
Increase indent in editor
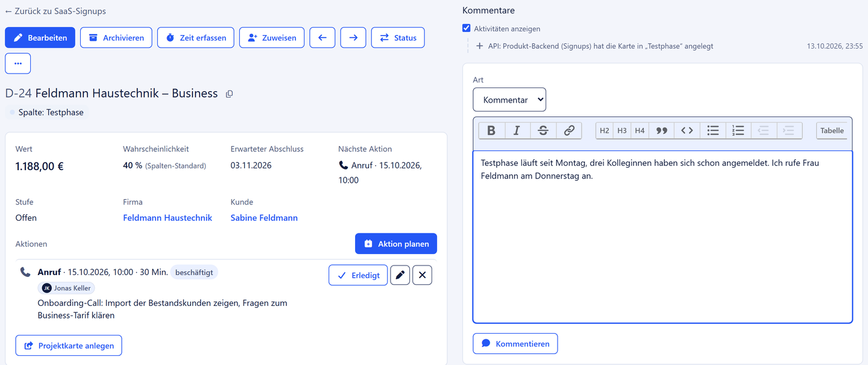789,130
